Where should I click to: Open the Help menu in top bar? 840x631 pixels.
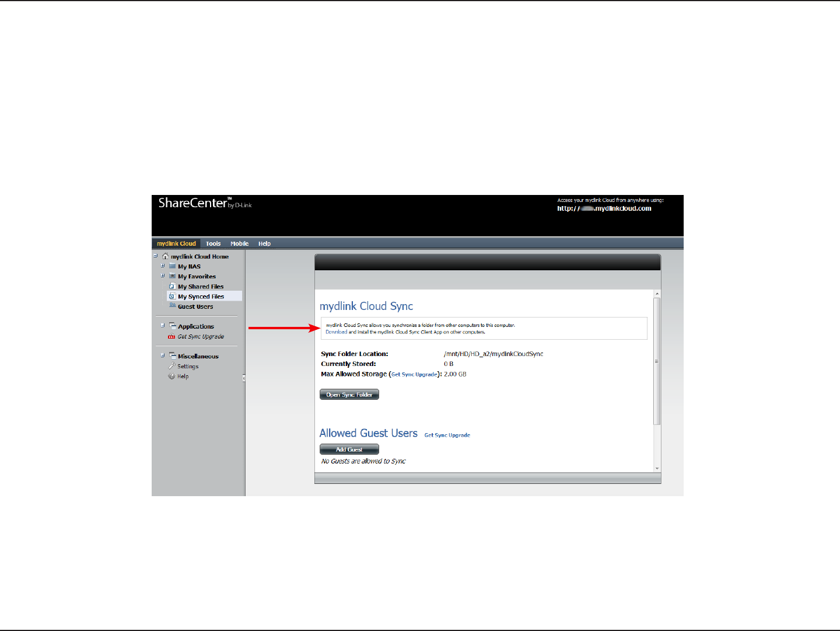(264, 243)
